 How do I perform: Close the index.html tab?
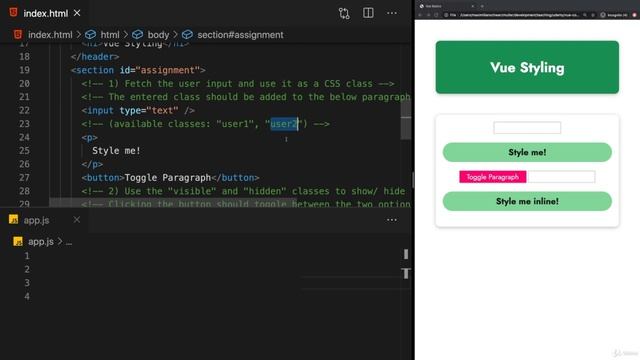pyautogui.click(x=77, y=13)
